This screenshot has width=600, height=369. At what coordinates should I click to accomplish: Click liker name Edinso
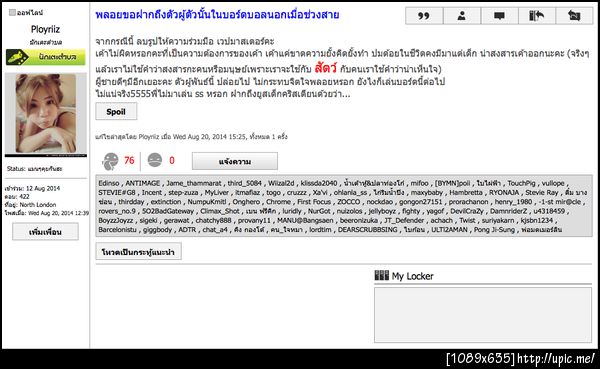click(x=109, y=183)
